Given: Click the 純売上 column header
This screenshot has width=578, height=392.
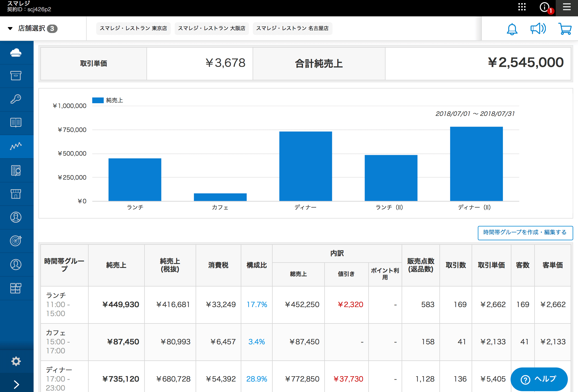Looking at the screenshot, I should pos(116,265).
